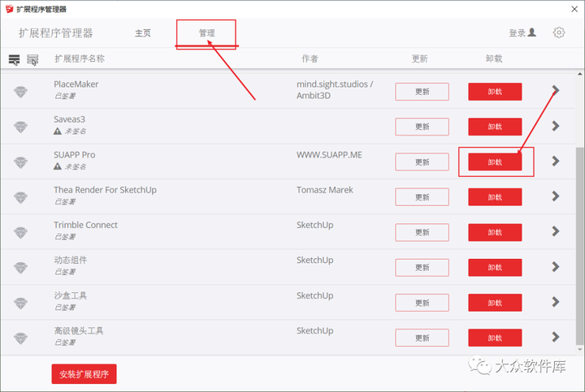The height and width of the screenshot is (392, 585).
Task: Uninstall the Trimble Connect extension
Action: point(495,232)
